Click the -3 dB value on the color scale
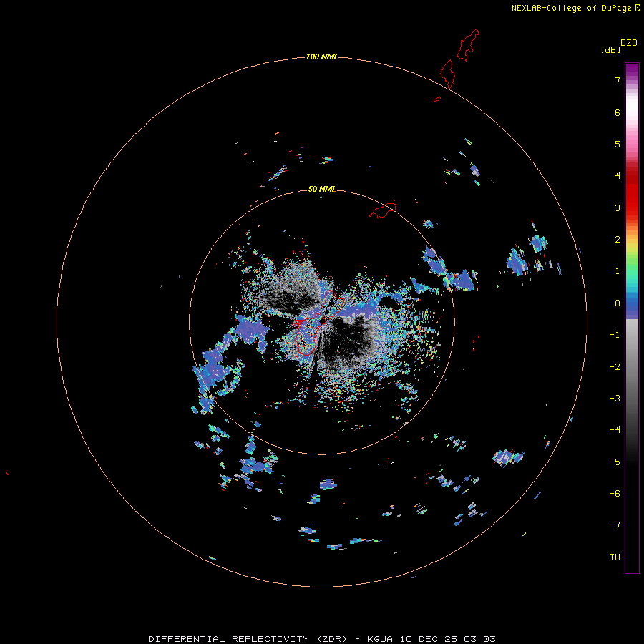The width and height of the screenshot is (644, 644). (x=615, y=399)
